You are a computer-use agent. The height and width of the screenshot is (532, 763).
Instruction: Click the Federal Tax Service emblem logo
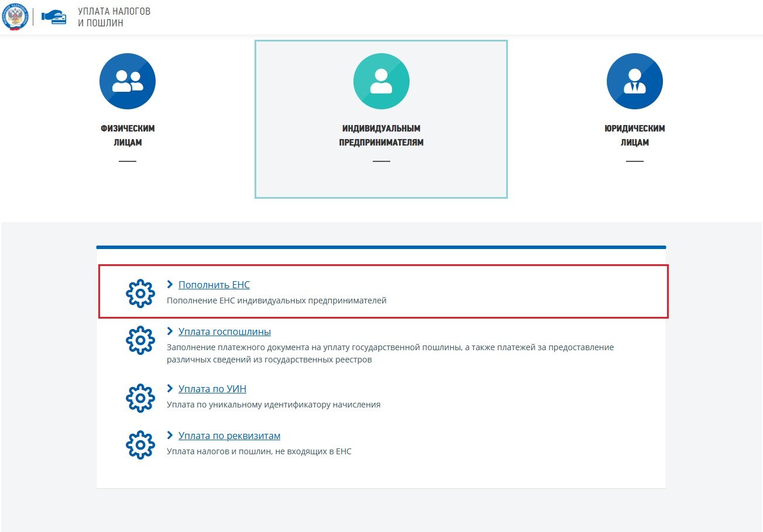[15, 17]
